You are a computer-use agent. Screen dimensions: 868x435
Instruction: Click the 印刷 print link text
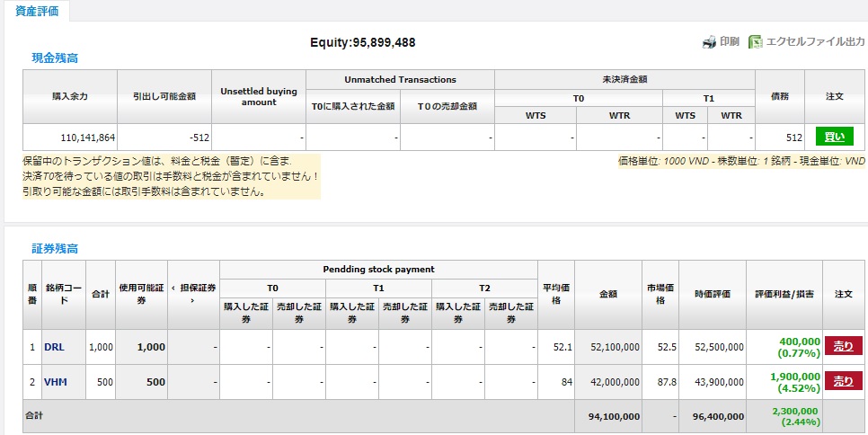(x=729, y=42)
